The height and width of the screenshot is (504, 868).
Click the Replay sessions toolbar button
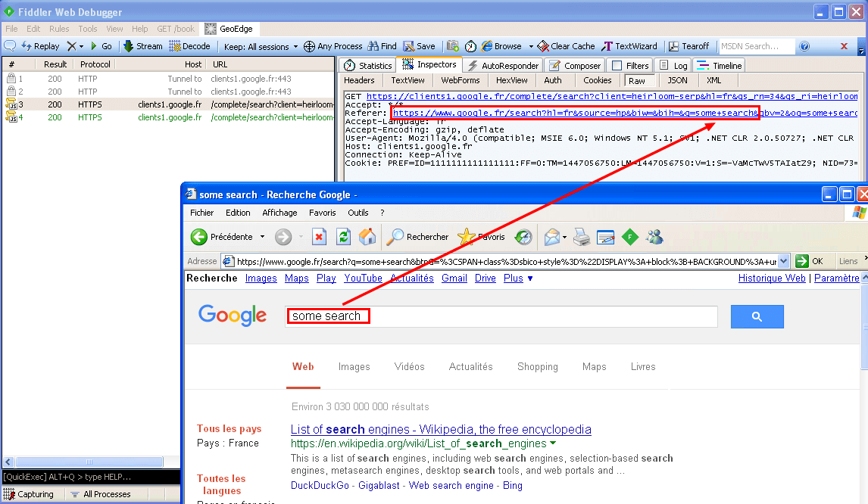[x=41, y=46]
